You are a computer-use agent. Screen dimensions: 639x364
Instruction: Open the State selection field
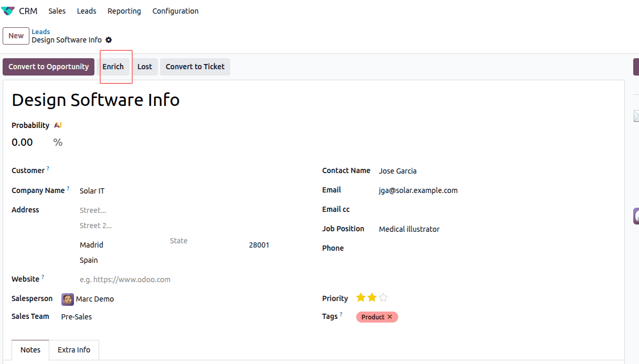point(205,241)
